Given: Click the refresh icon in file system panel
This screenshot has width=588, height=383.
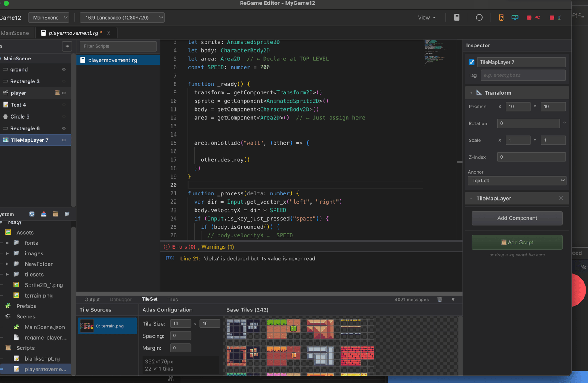Looking at the screenshot, I should (x=32, y=214).
